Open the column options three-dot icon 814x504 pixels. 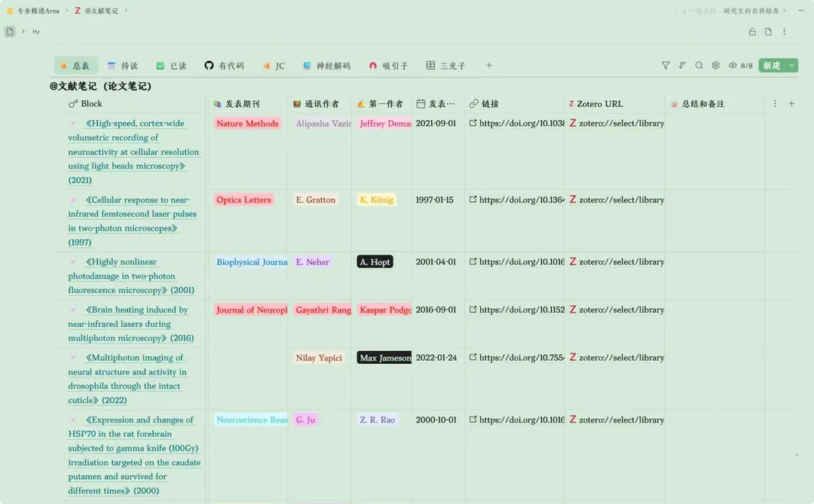coord(775,104)
